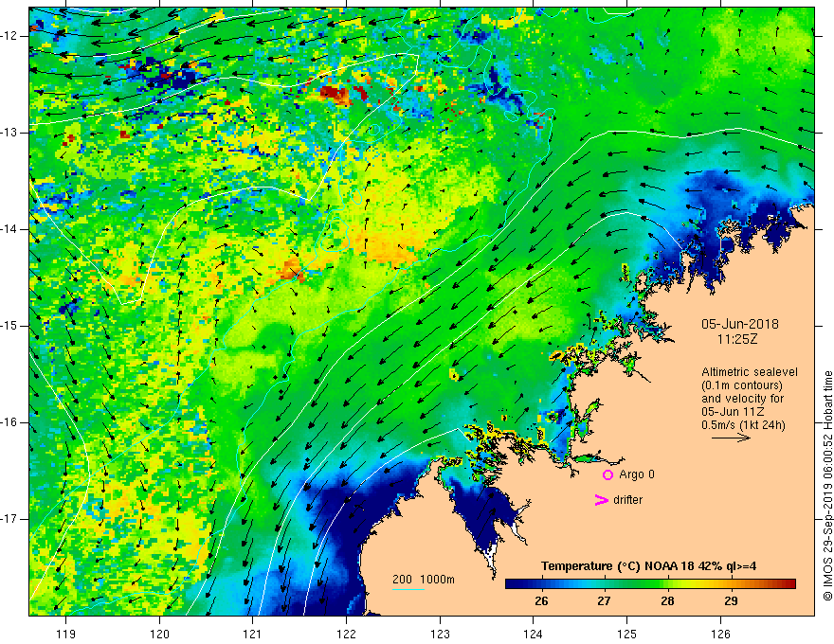Click colorbar tick label 26
Image resolution: width=834 pixels, height=644 pixels.
click(541, 601)
